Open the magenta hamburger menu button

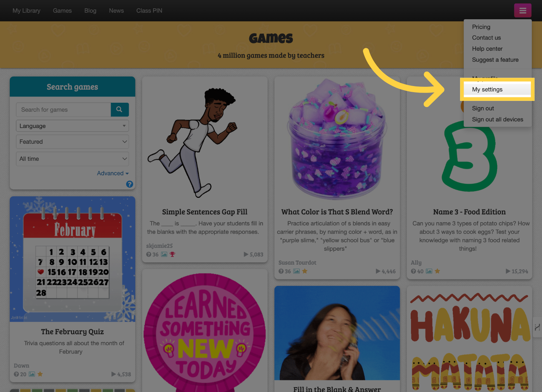[x=522, y=11]
